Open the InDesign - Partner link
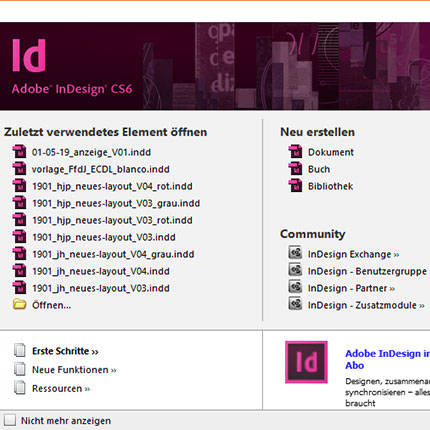The width and height of the screenshot is (430, 430). pyautogui.click(x=351, y=289)
